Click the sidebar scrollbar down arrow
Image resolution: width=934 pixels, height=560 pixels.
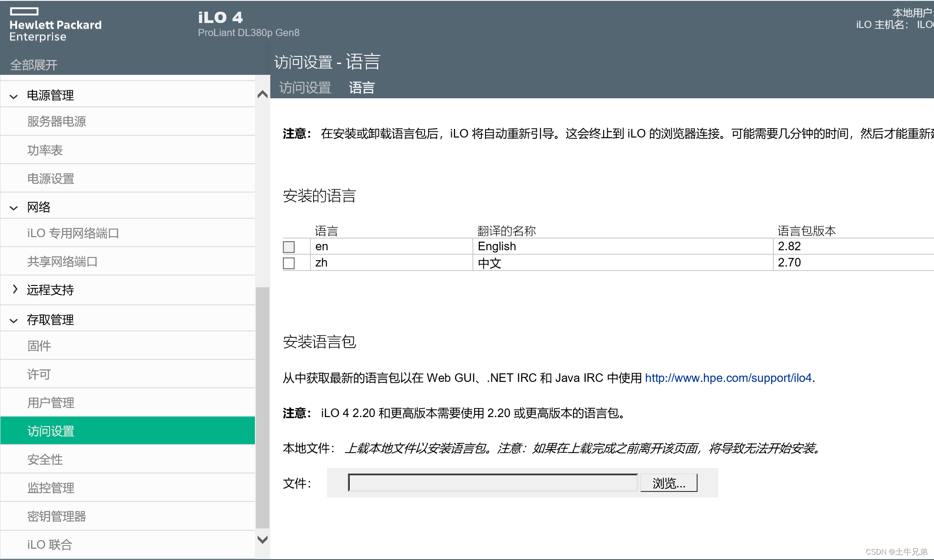coord(262,539)
